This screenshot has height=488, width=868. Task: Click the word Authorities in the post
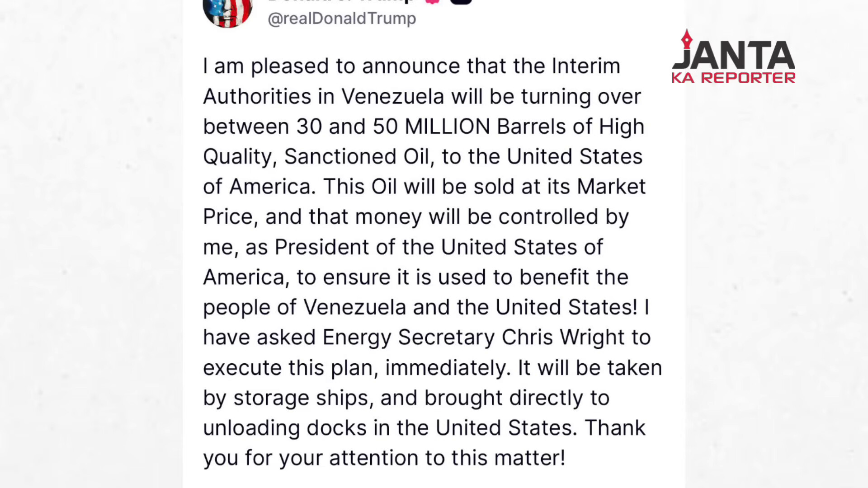coord(257,97)
